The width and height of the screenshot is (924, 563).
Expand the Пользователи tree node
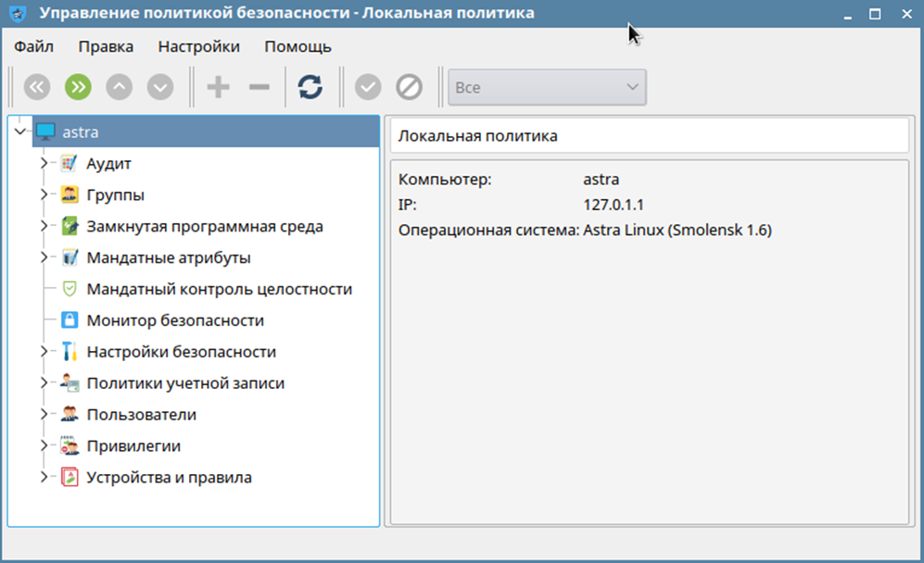click(44, 414)
